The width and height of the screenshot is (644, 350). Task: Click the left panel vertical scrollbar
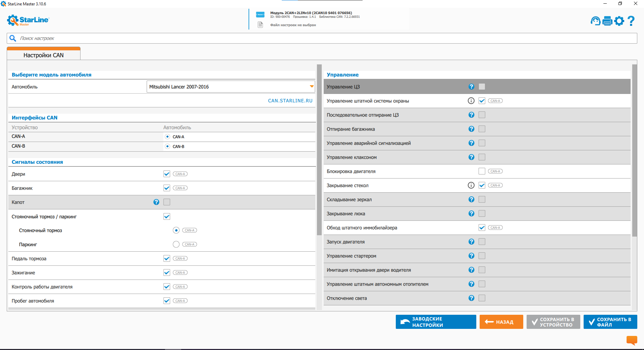pyautogui.click(x=319, y=150)
